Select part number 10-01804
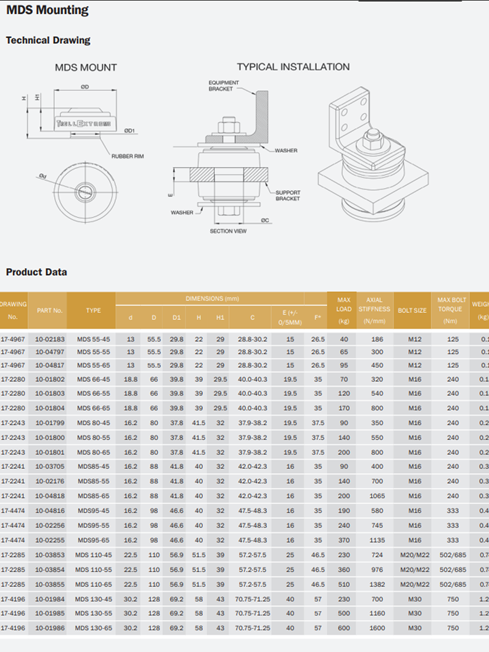 50,408
